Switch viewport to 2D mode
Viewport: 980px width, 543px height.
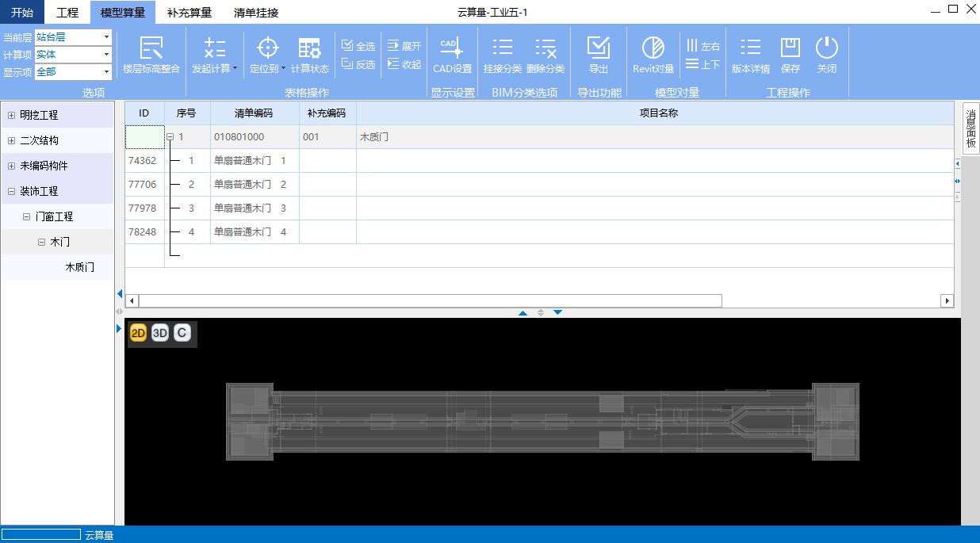(138, 334)
